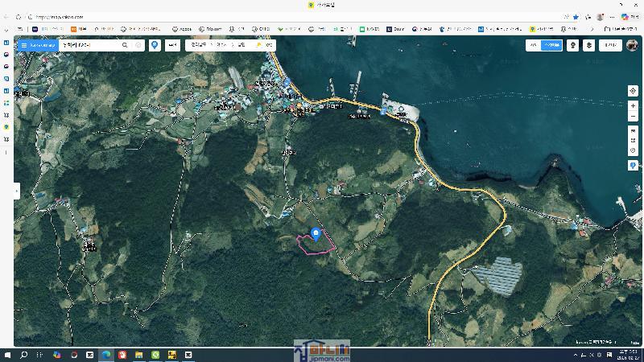644x362 pixels.
Task: Open the user profile avatar
Action: (632, 46)
